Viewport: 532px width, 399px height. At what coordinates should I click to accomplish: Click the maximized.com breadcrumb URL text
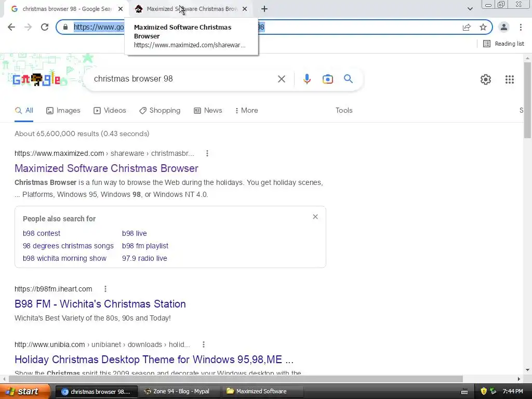pos(104,153)
